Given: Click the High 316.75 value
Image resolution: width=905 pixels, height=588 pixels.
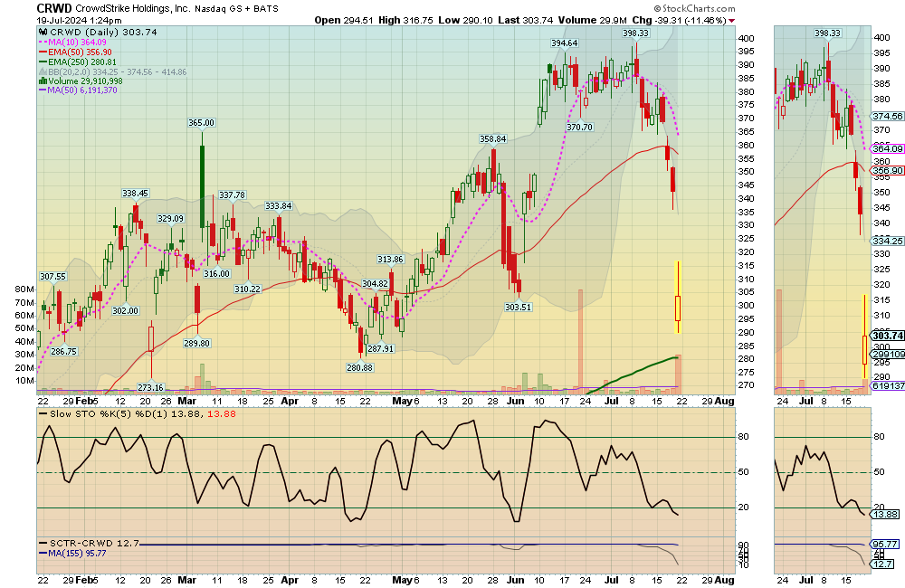Looking at the screenshot, I should pos(405,20).
